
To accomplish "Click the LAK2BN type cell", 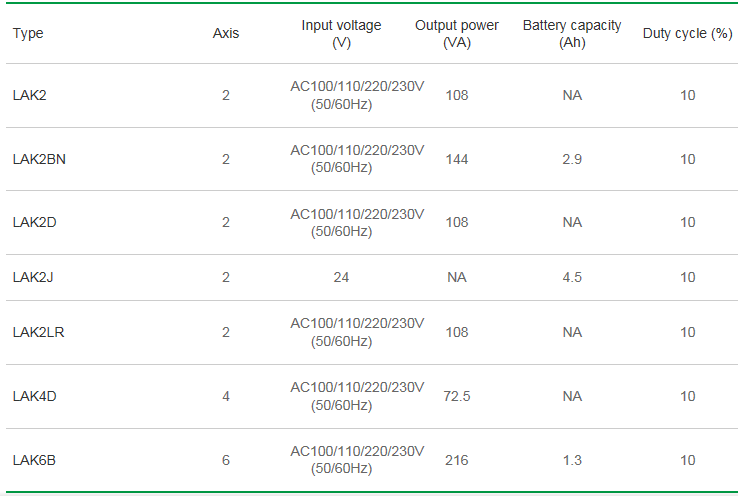I will (39, 160).
